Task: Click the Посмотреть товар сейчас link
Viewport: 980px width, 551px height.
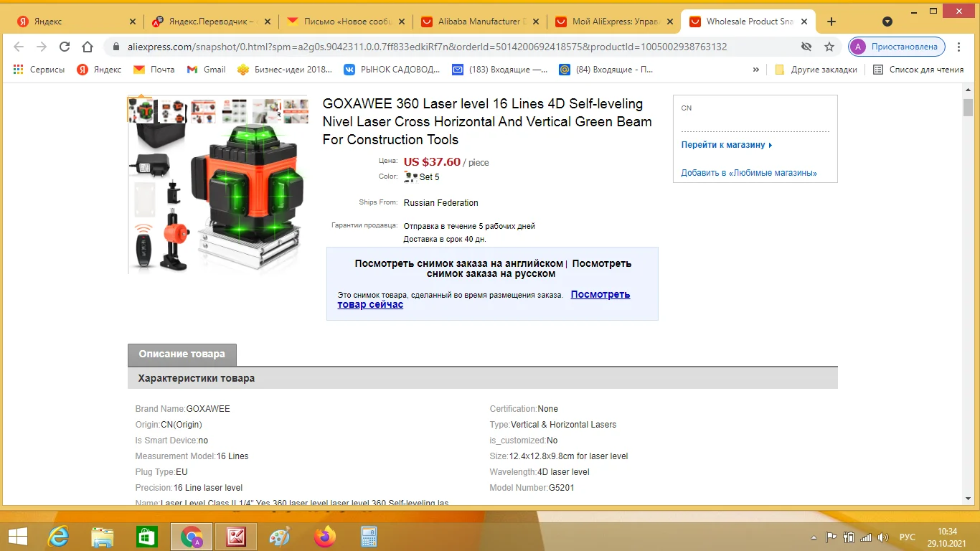Action: (484, 299)
